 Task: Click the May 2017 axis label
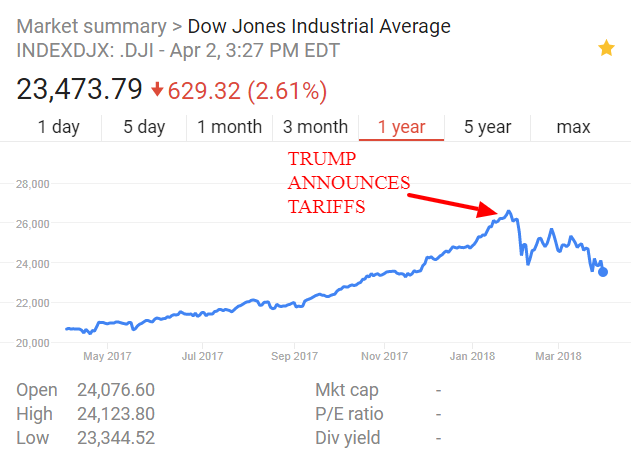(x=108, y=356)
